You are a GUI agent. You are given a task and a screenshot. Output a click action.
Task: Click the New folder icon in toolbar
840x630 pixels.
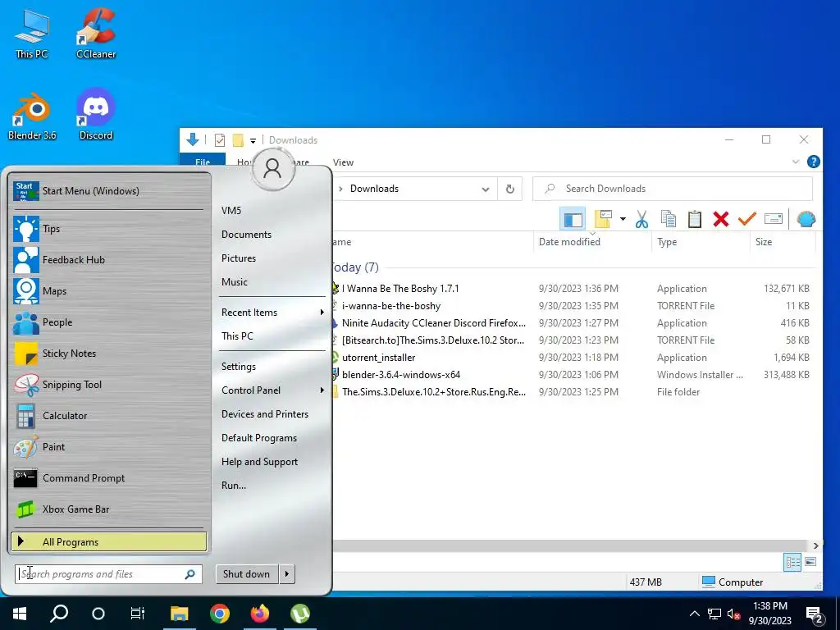pyautogui.click(x=603, y=218)
